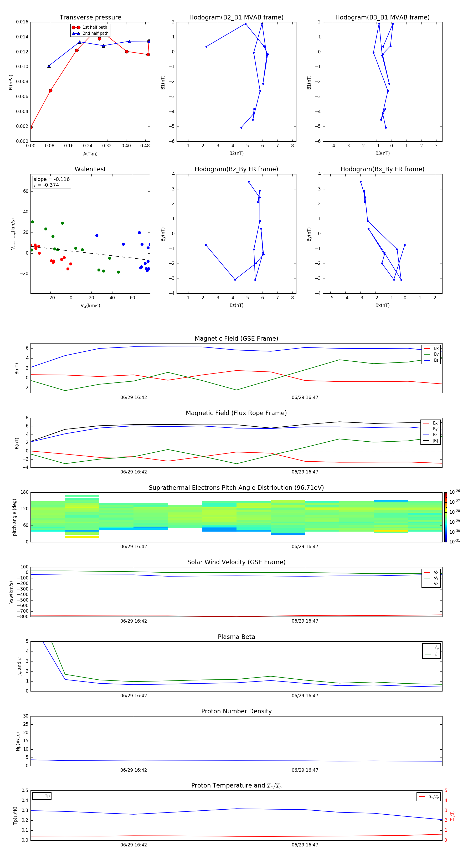Click the 'Bz(nT)' x-axis label

pos(236,305)
